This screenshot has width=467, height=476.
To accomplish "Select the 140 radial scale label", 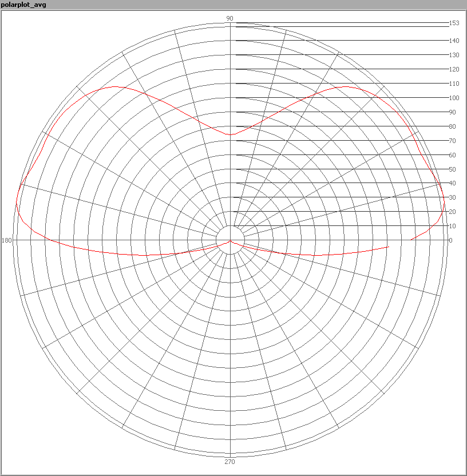I will coord(454,41).
